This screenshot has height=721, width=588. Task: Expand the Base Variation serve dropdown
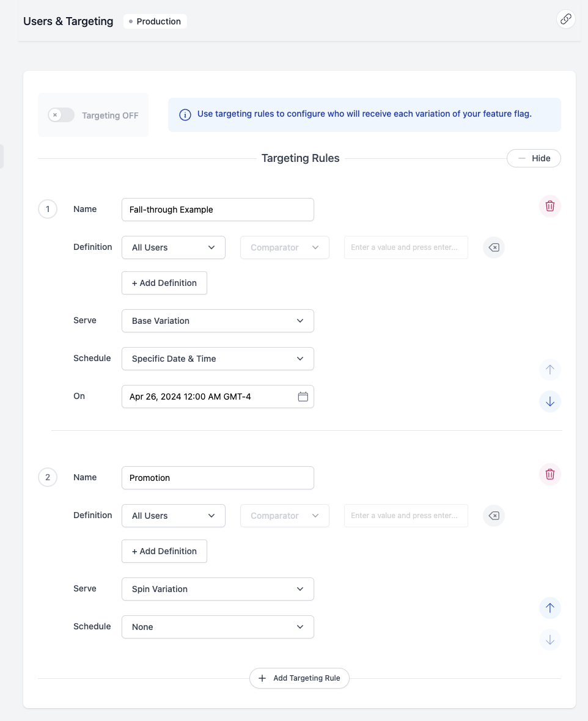point(218,321)
